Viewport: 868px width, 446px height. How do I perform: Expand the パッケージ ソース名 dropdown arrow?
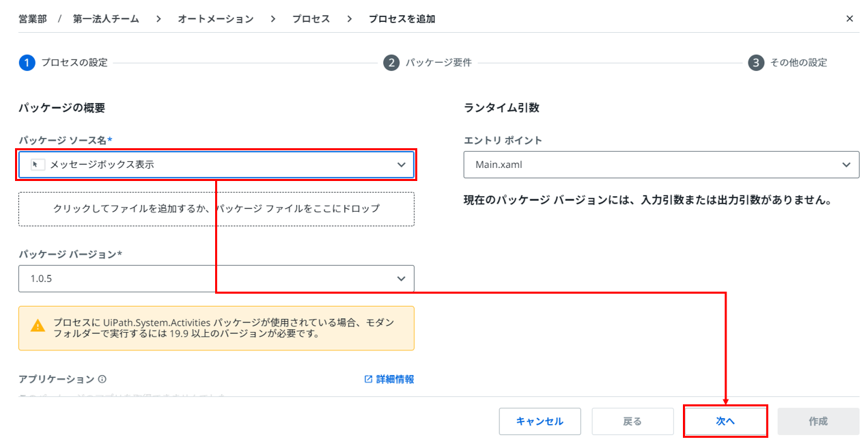(x=401, y=165)
